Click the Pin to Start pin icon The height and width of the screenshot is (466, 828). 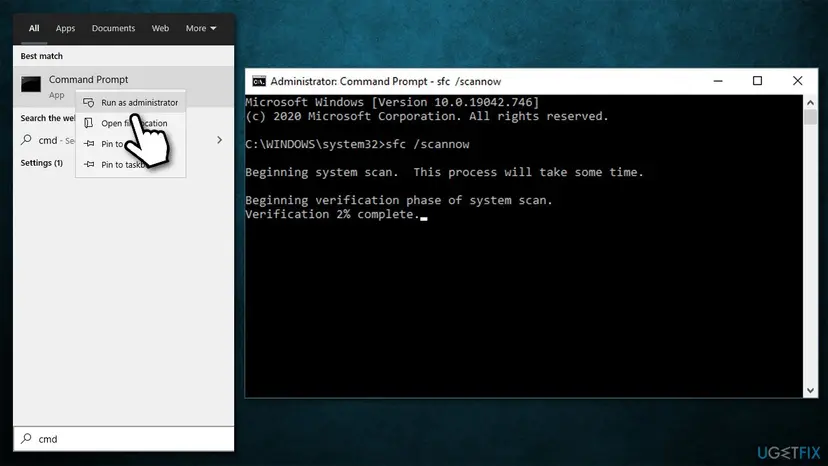[89, 144]
